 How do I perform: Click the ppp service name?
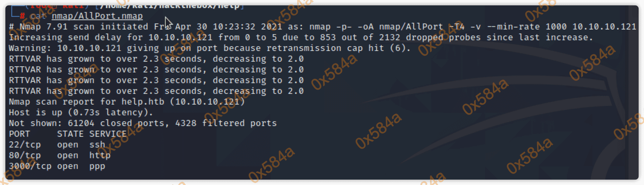point(97,166)
